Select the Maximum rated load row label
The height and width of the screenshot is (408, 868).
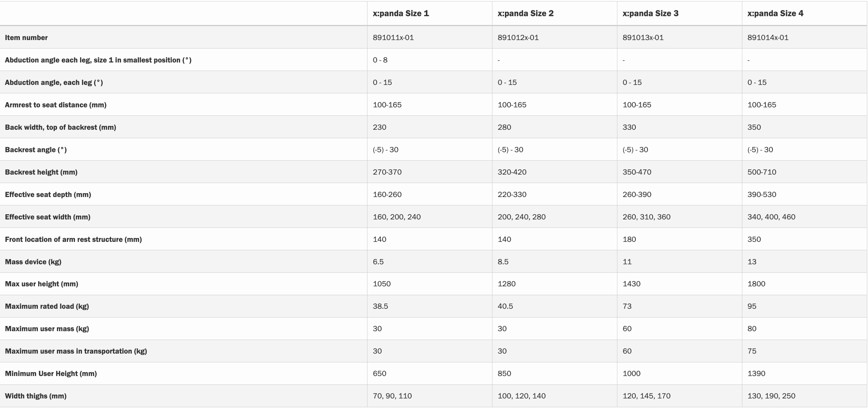click(47, 306)
